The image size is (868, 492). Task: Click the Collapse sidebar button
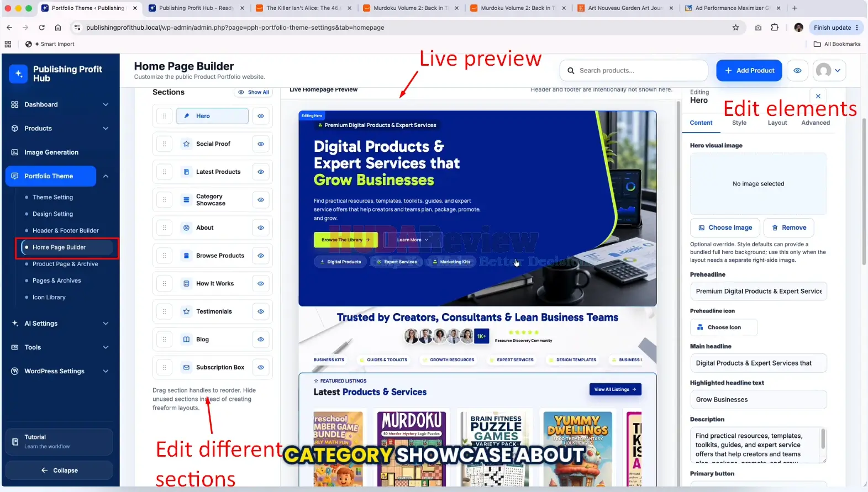(x=59, y=470)
